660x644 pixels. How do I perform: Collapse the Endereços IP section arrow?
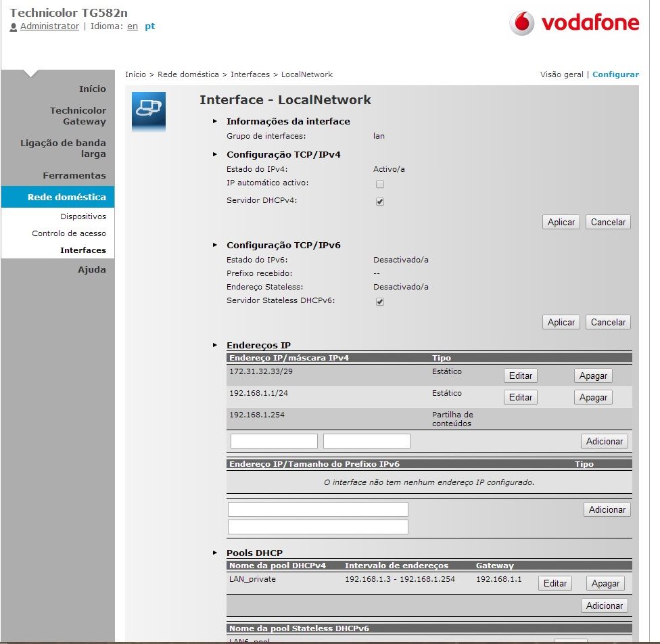[215, 345]
